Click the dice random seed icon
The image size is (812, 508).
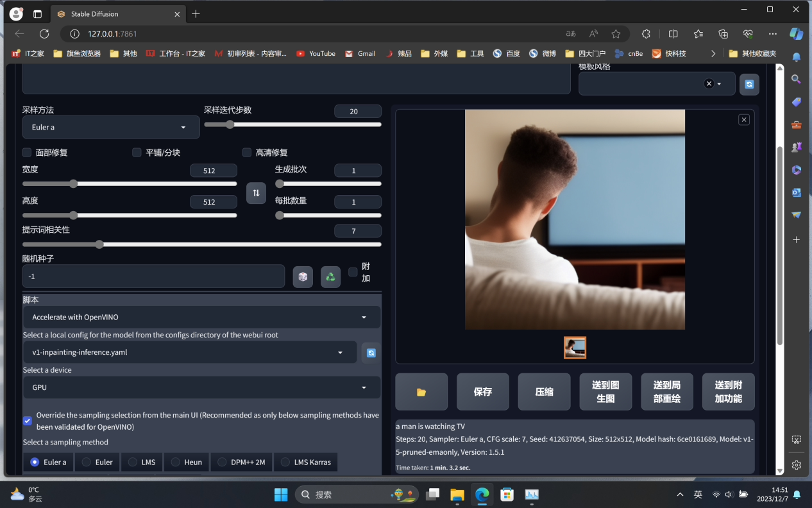(x=303, y=276)
